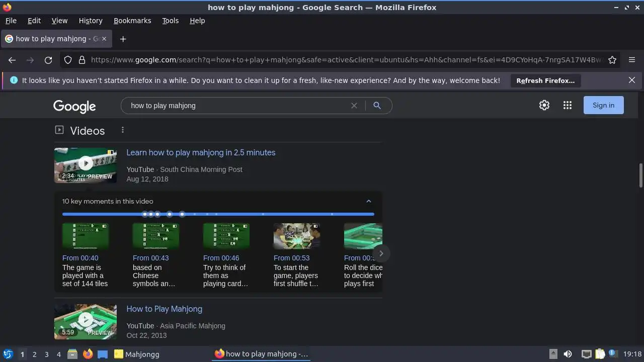Image resolution: width=644 pixels, height=362 pixels.
Task: Bookmark this page with the star icon
Action: (x=612, y=60)
